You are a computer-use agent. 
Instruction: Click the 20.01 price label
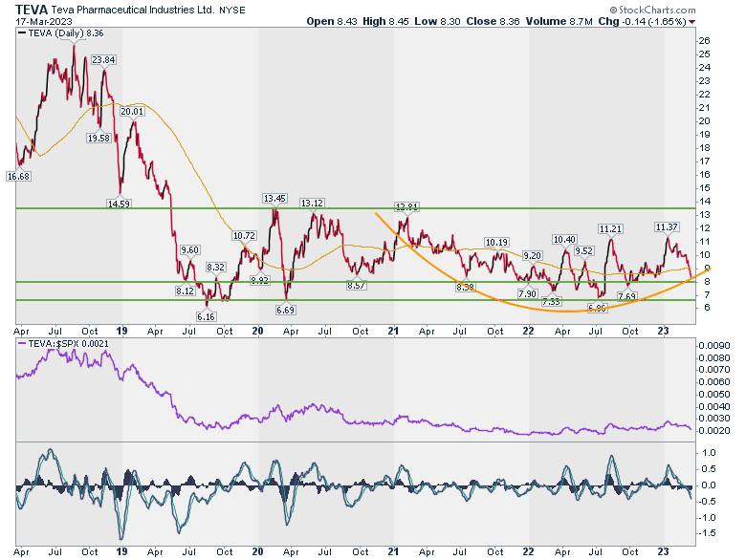pyautogui.click(x=132, y=111)
